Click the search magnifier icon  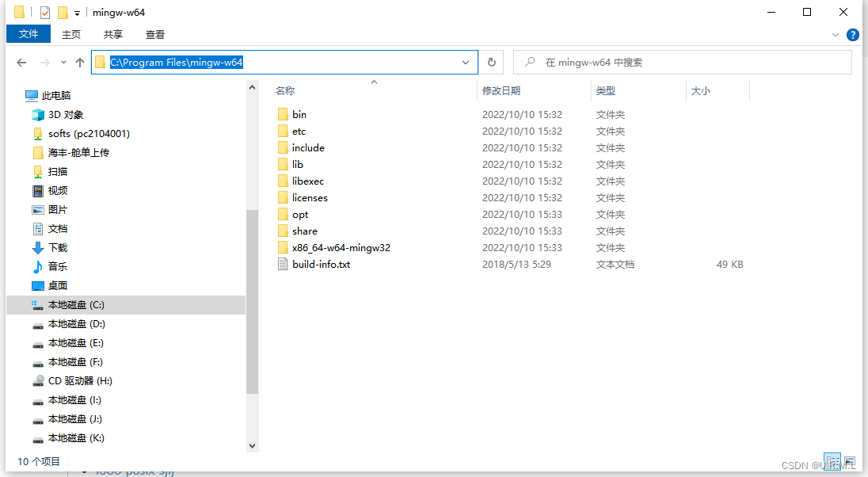pos(530,62)
